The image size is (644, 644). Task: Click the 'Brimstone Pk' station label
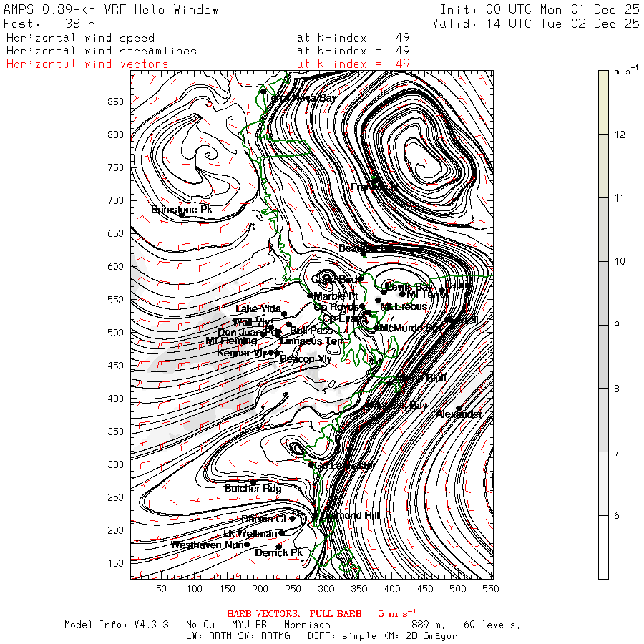pos(182,210)
